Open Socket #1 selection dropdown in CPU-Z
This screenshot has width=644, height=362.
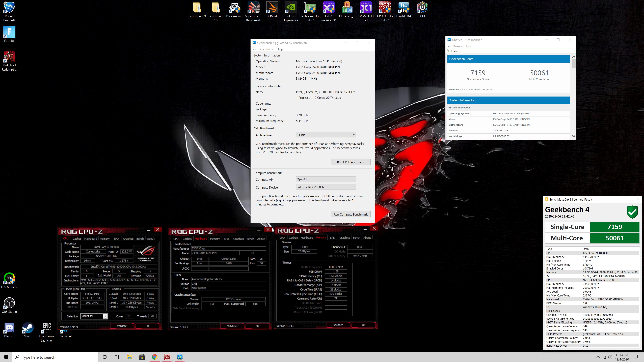point(94,316)
